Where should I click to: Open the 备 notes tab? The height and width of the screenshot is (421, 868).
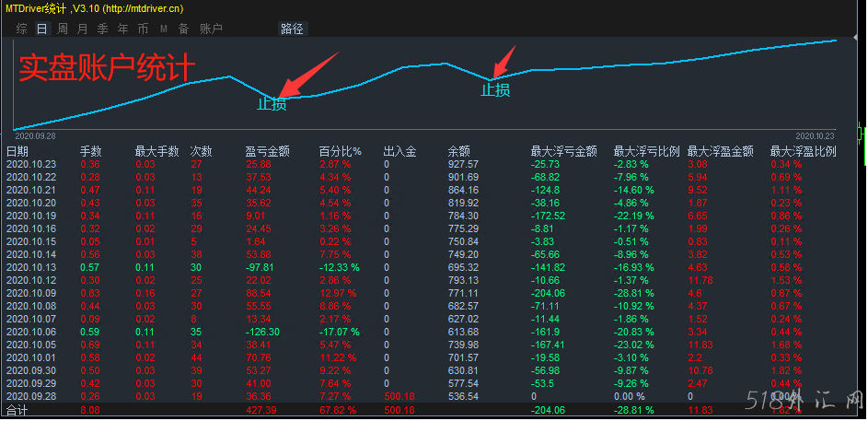click(x=183, y=29)
